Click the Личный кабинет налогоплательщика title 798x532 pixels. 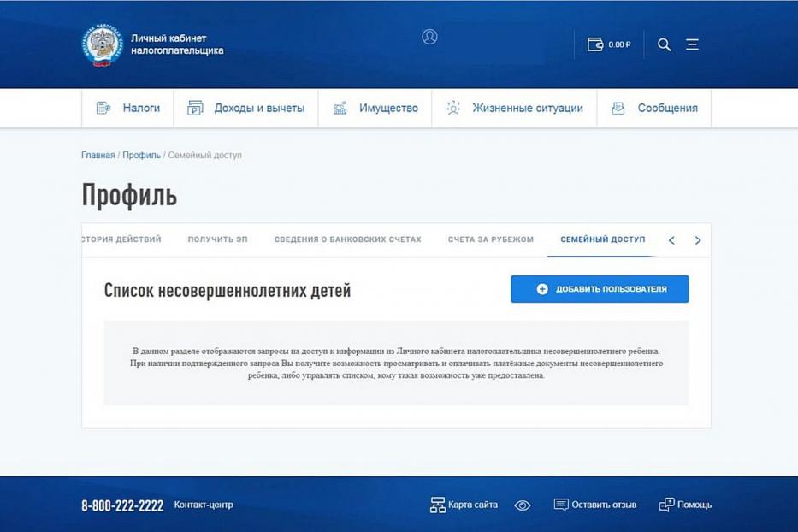coord(177,44)
